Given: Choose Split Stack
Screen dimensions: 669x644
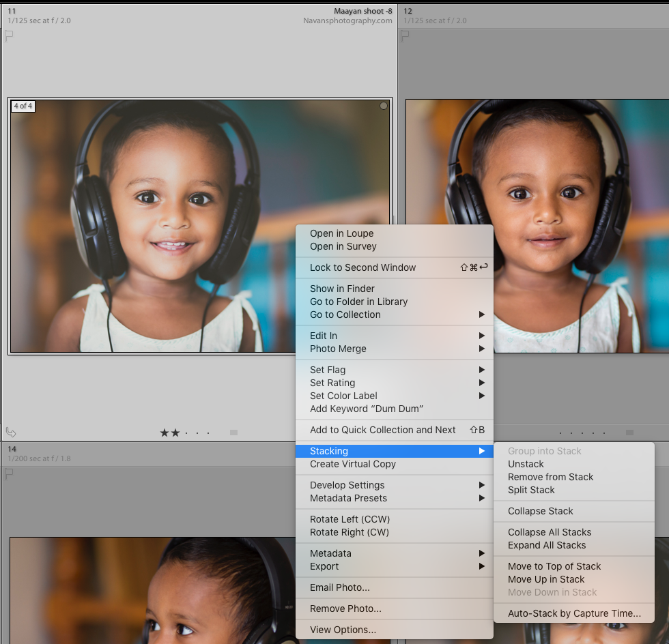Looking at the screenshot, I should [574, 490].
